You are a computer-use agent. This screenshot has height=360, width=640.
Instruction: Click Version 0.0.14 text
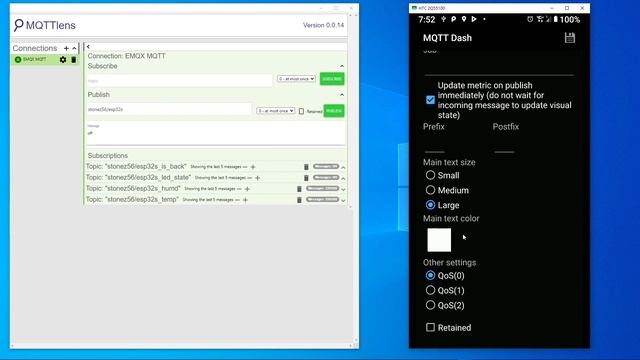point(323,25)
